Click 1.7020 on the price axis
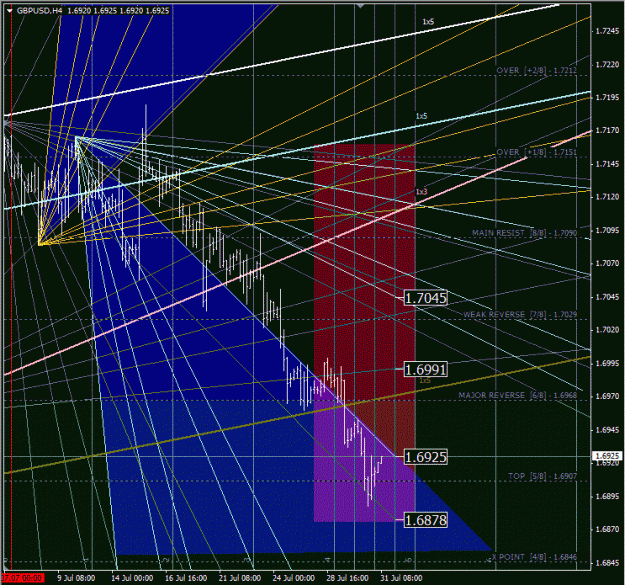The height and width of the screenshot is (585, 625). (607, 330)
